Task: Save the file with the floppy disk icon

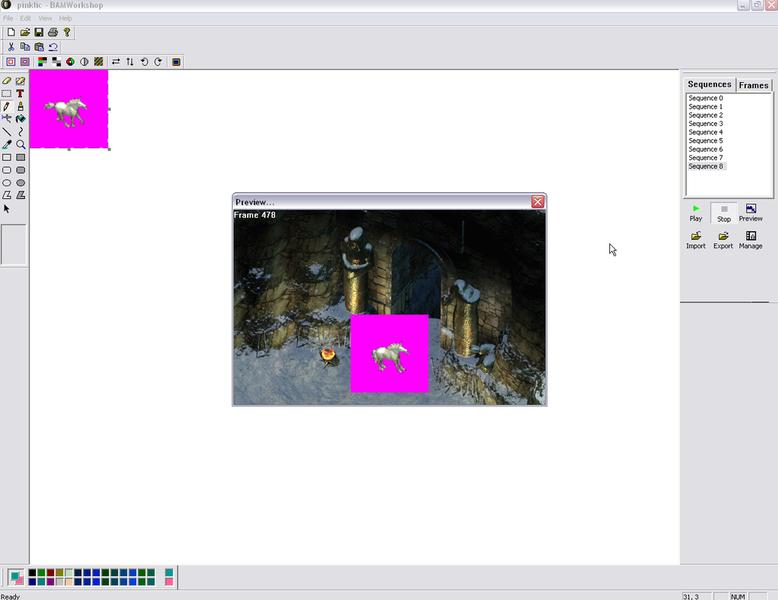Action: 39,32
